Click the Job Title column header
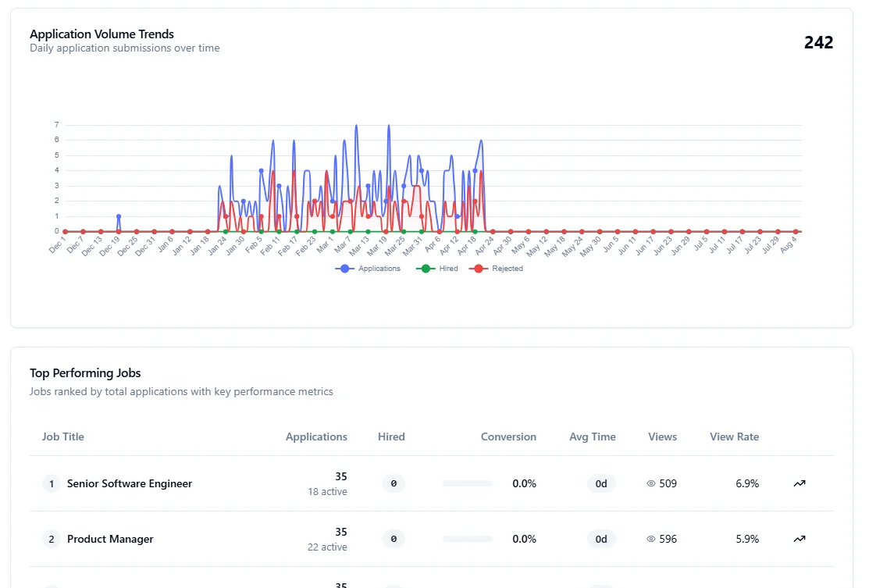The width and height of the screenshot is (869, 588). point(63,437)
